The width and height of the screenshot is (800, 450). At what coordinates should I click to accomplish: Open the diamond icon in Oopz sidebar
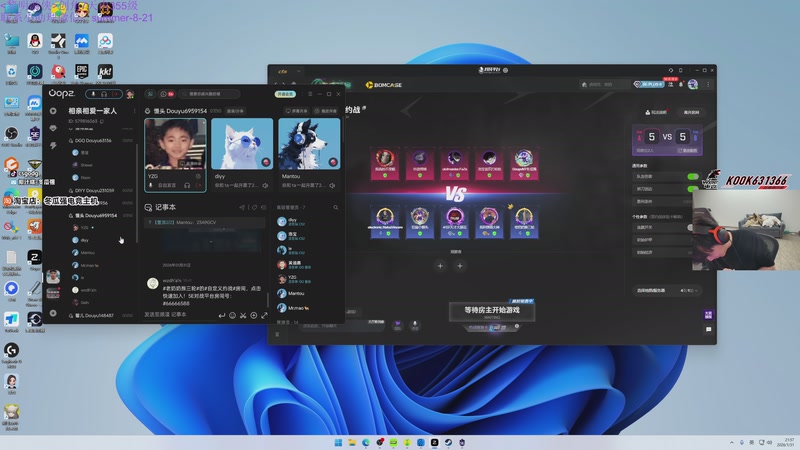coord(53,128)
